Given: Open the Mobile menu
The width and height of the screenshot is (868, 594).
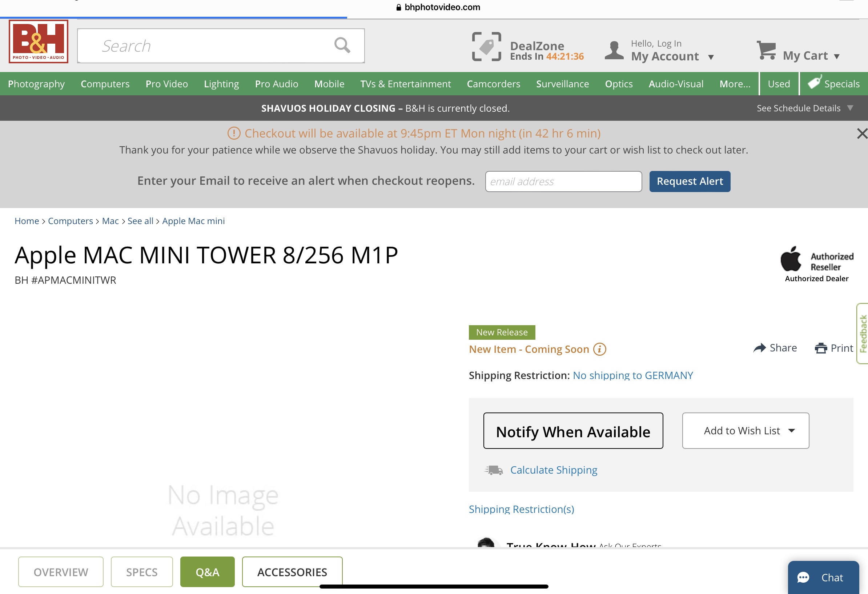Looking at the screenshot, I should [329, 84].
